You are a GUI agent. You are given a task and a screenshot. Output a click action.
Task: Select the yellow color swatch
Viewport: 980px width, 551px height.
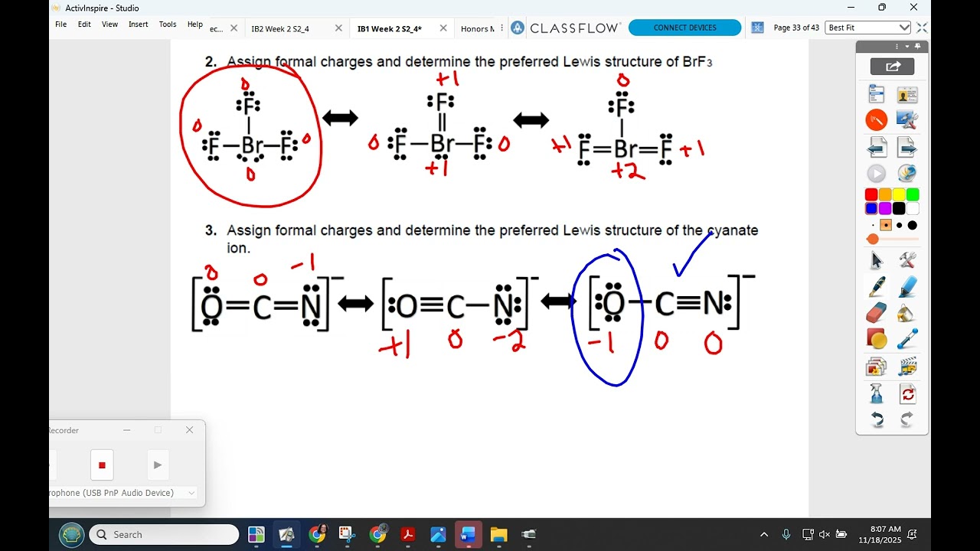coord(899,195)
